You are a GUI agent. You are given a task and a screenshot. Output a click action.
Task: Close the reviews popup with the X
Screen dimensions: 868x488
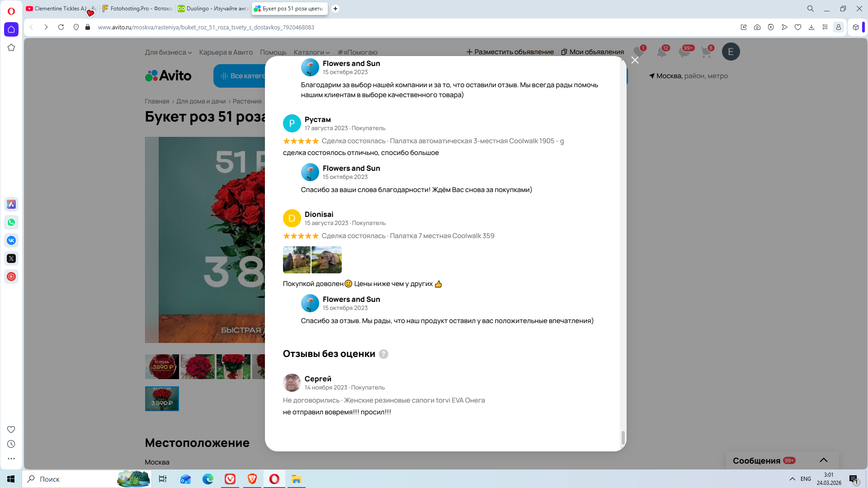click(x=635, y=60)
